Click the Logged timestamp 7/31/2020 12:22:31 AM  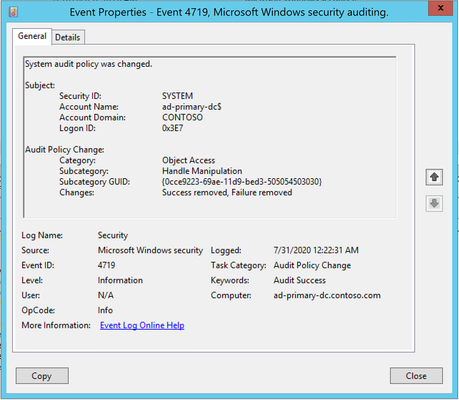click(x=316, y=250)
